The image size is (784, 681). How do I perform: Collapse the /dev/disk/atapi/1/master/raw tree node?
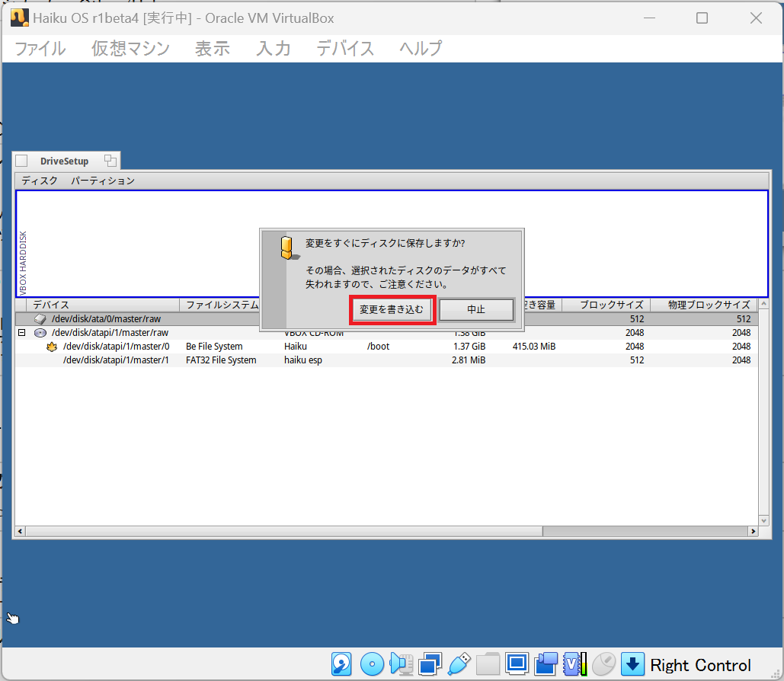point(22,332)
